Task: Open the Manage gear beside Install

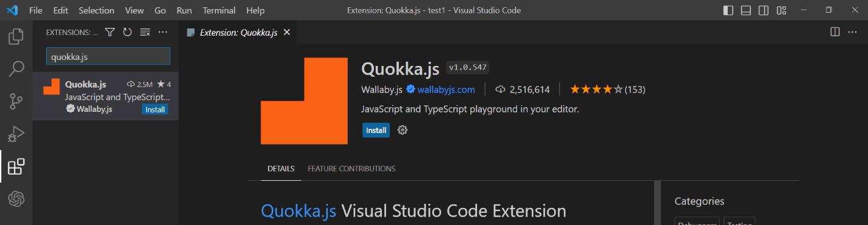Action: 402,130
